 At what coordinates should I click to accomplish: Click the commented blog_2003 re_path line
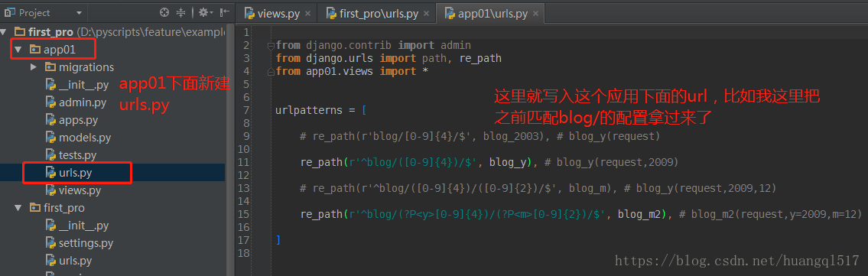[480, 136]
